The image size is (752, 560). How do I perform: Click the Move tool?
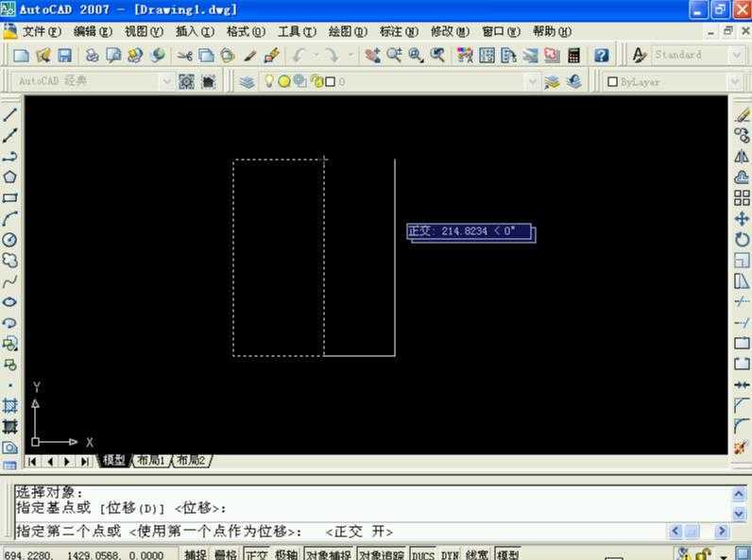742,219
